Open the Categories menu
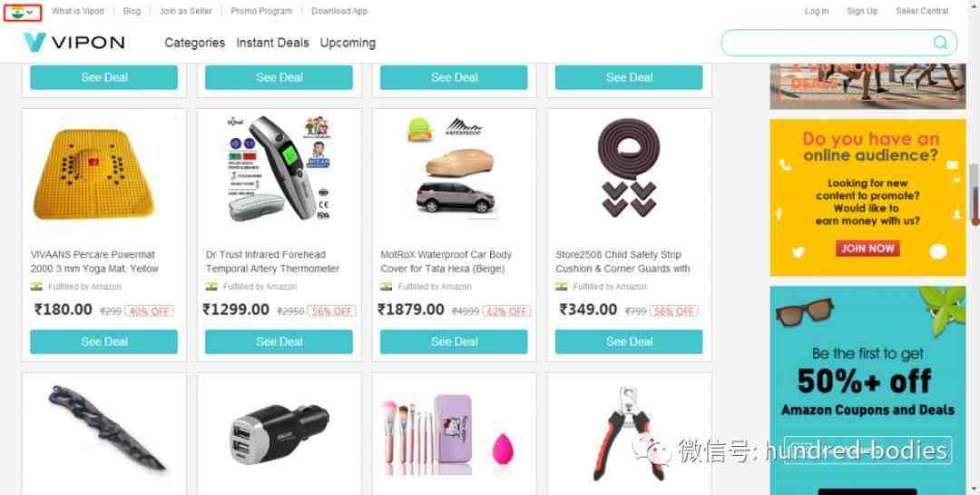This screenshot has width=980, height=495. [194, 43]
